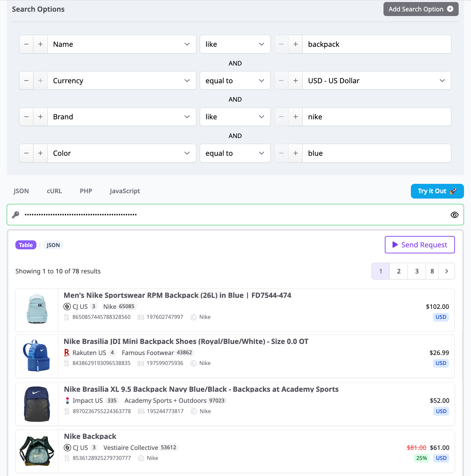Open the Brand field dropdown

(x=122, y=117)
